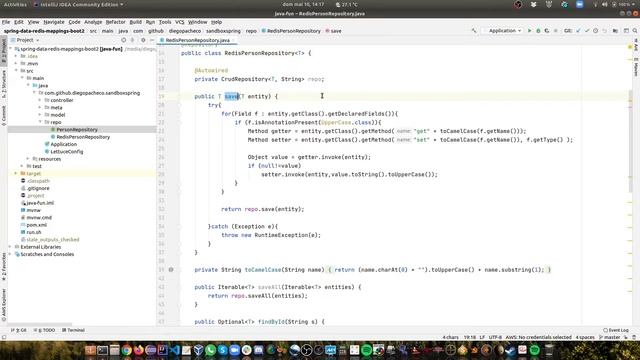Open the Refactor menu
The width and height of the screenshot is (640, 360).
pos(116,22)
